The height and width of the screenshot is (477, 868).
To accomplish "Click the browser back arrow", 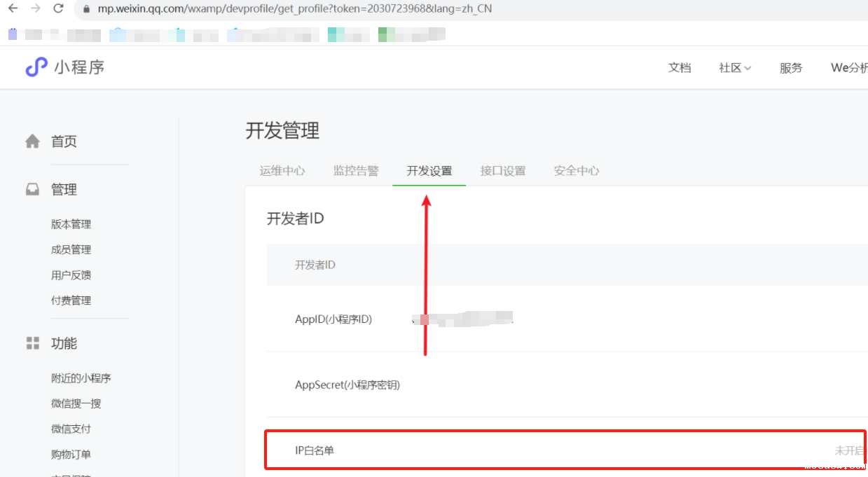I will tap(13, 9).
